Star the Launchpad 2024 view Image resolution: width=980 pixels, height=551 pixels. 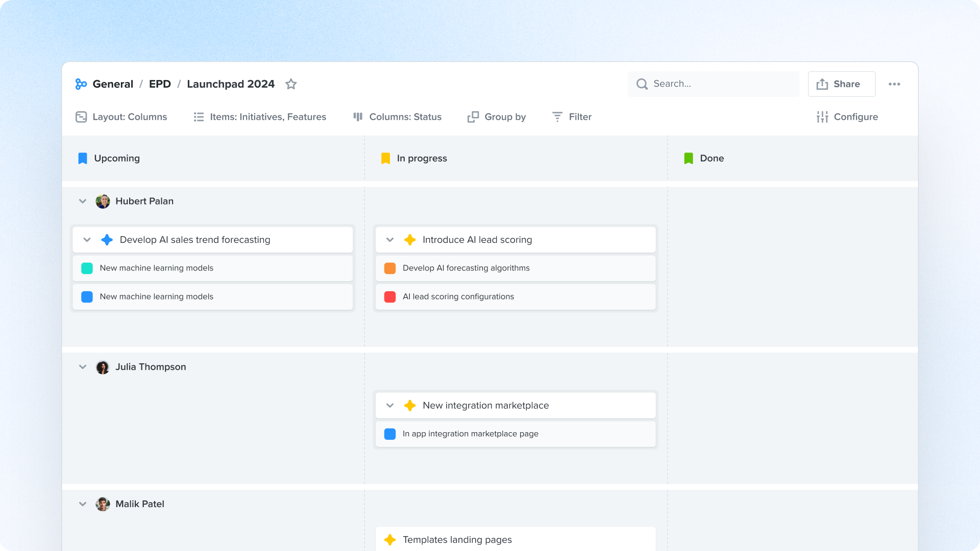291,84
